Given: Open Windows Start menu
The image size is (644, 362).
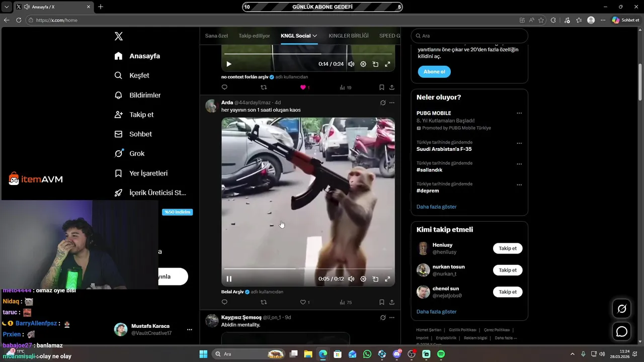Looking at the screenshot, I should pyautogui.click(x=203, y=354).
